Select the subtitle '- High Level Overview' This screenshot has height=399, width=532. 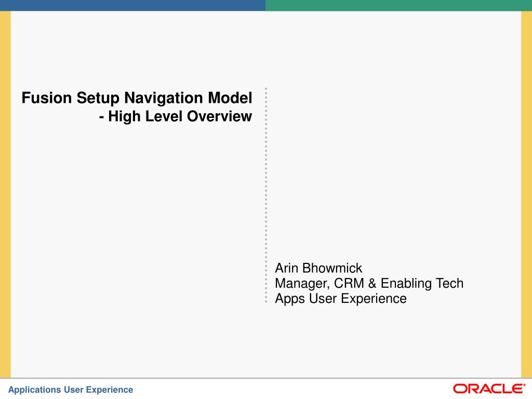176,116
